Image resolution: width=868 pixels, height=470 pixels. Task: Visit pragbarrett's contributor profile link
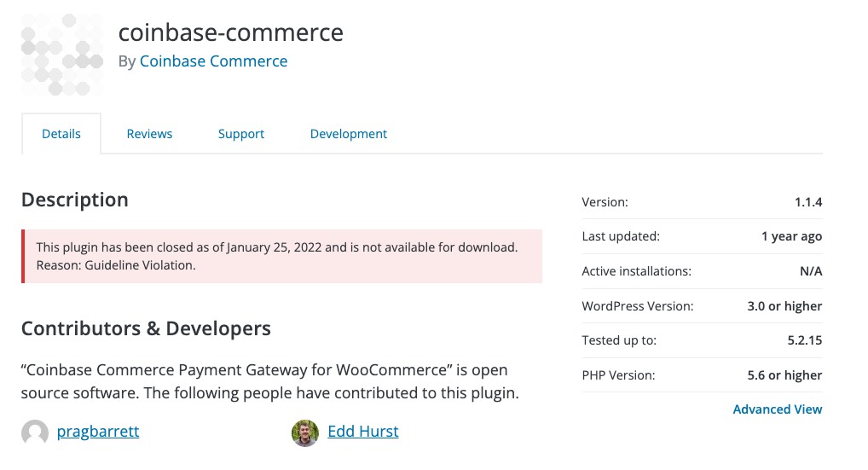pyautogui.click(x=98, y=432)
